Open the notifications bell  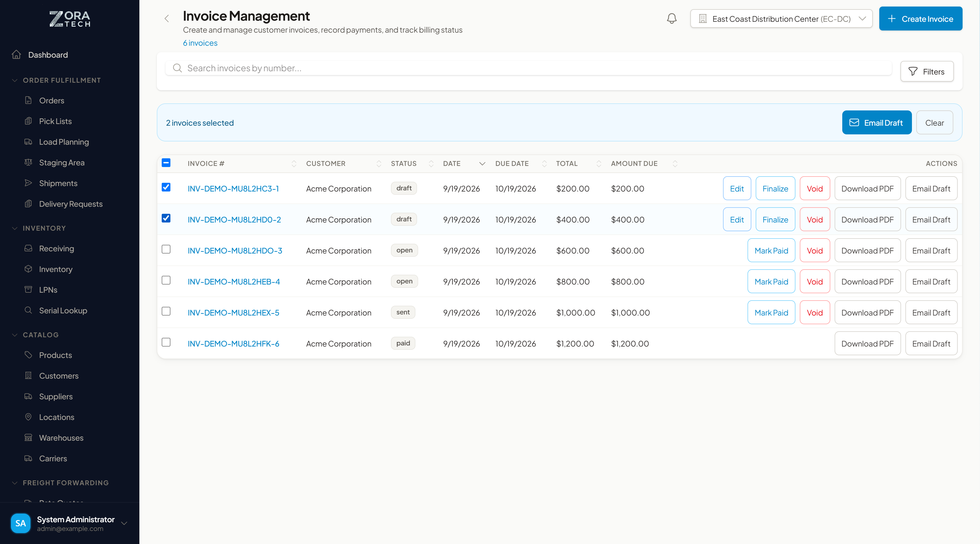coord(672,18)
